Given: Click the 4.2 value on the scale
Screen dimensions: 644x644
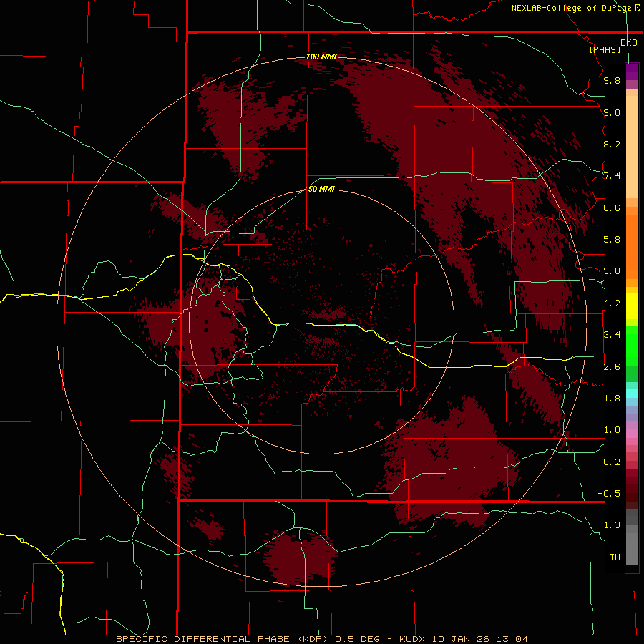Looking at the screenshot, I should 612,303.
